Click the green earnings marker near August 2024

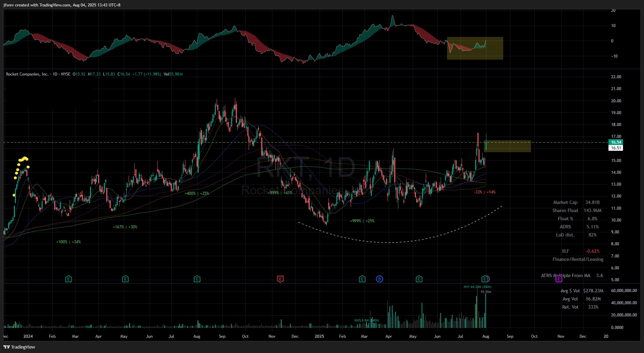(197, 279)
